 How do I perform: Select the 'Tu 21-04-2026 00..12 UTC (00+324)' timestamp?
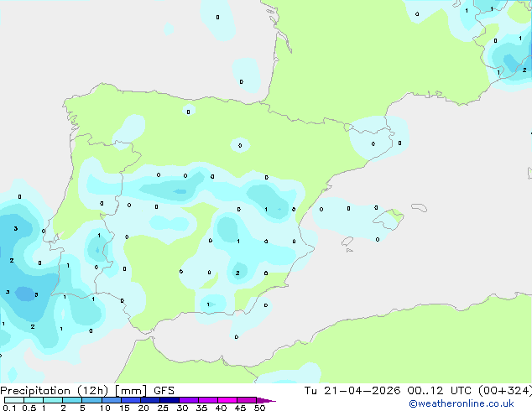point(418,391)
